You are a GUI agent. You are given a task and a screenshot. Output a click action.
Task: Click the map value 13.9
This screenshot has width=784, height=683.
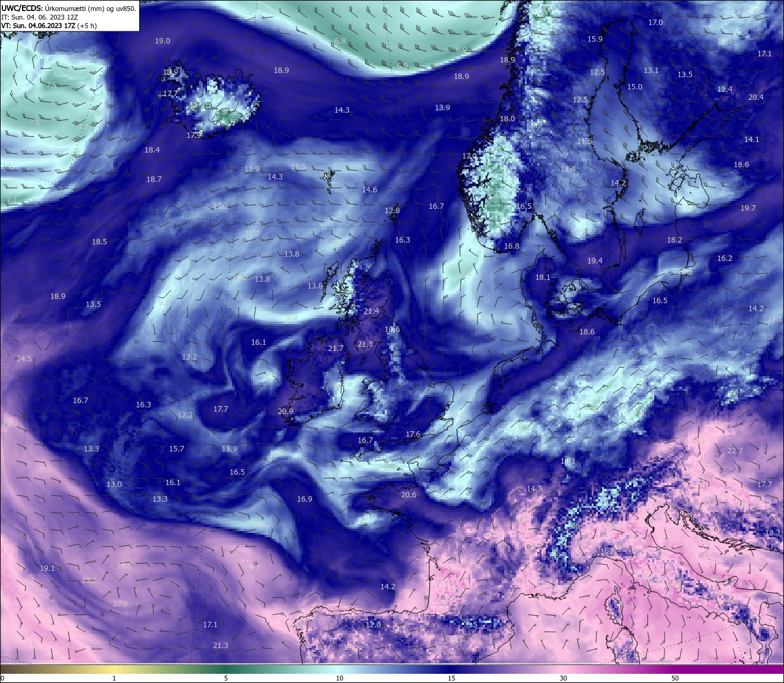tap(442, 108)
